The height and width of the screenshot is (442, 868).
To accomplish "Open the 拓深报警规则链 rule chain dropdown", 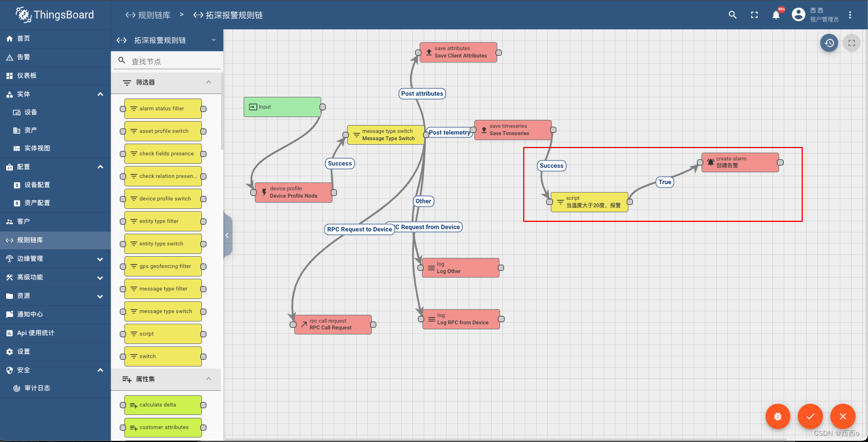I will (x=213, y=41).
